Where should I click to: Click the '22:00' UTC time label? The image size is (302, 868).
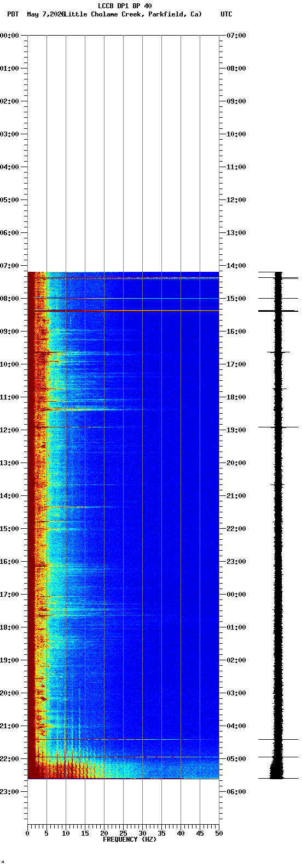[x=236, y=529]
